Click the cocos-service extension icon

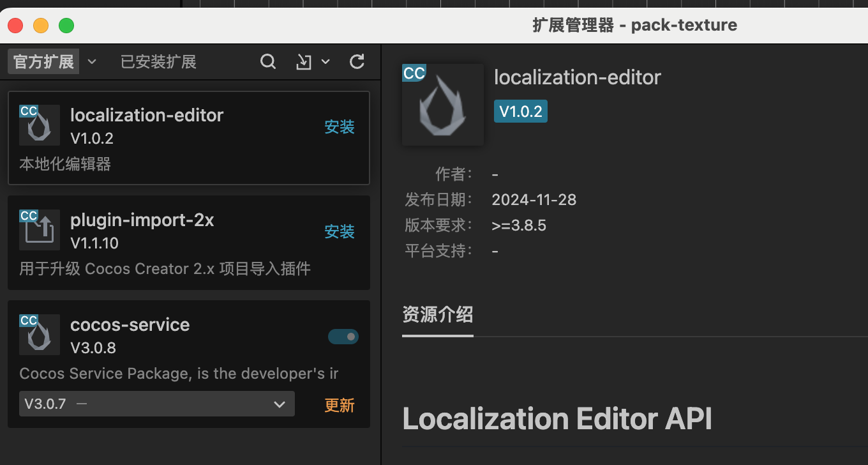tap(40, 335)
